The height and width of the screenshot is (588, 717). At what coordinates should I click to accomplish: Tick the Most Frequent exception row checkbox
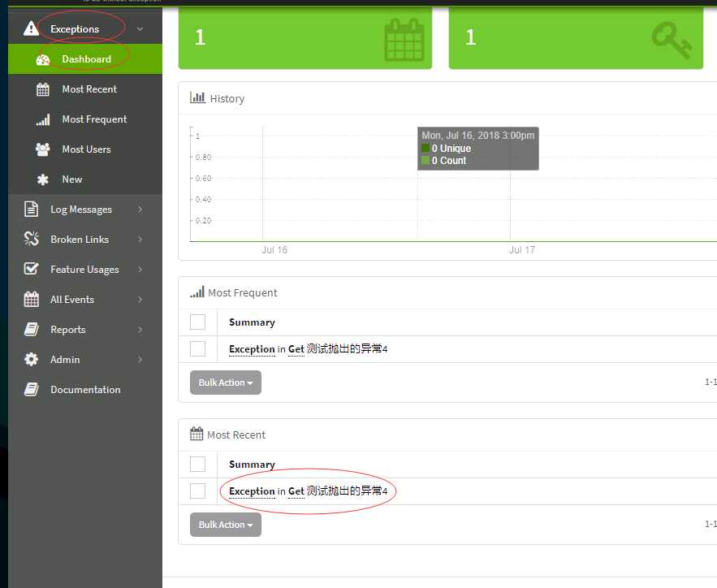tap(197, 349)
